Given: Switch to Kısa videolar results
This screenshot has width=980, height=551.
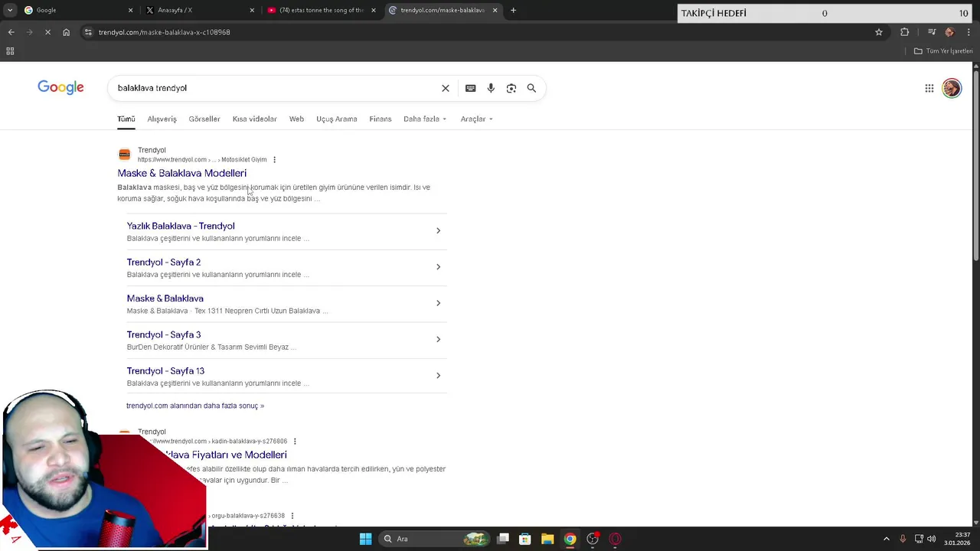Looking at the screenshot, I should (x=254, y=119).
